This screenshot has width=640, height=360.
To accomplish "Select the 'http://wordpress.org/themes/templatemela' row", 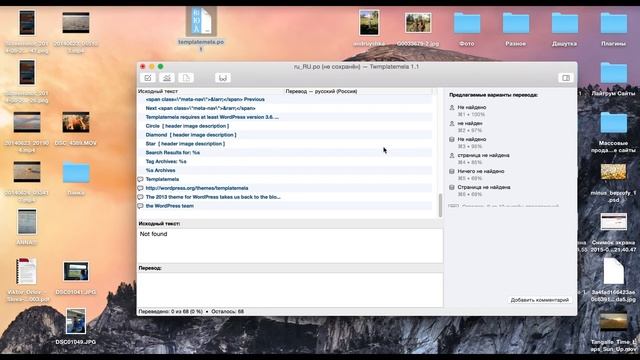I will (284, 188).
